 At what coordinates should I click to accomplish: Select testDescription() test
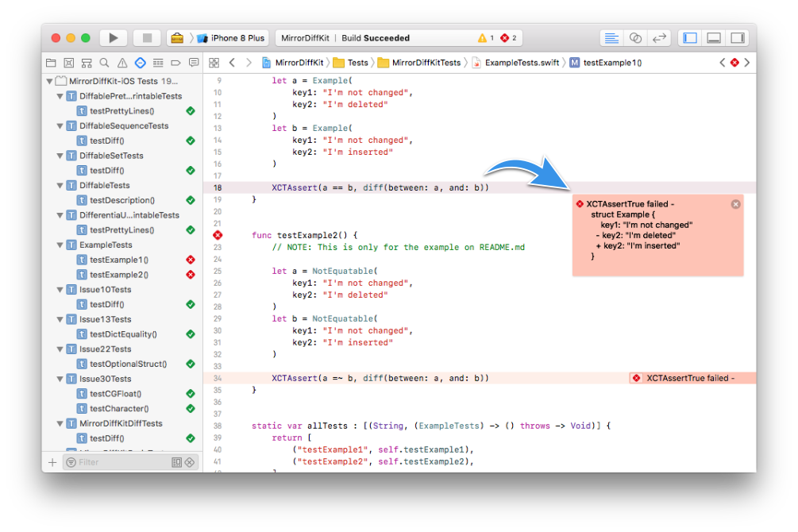pyautogui.click(x=122, y=200)
